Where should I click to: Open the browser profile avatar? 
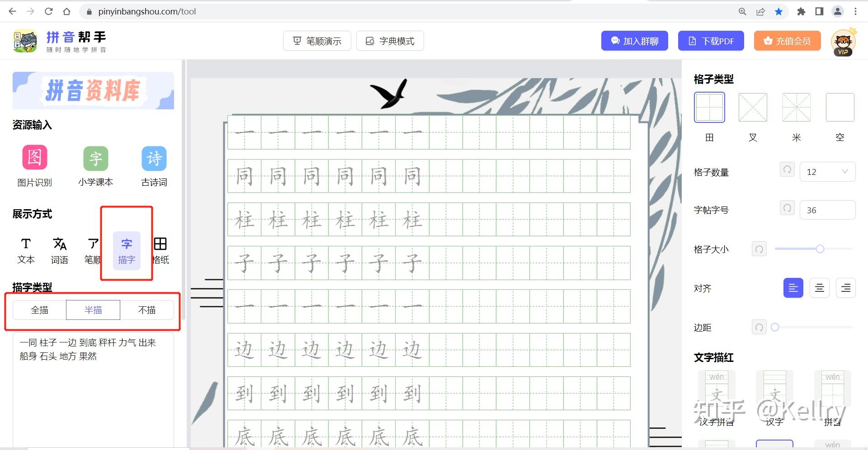(x=838, y=12)
